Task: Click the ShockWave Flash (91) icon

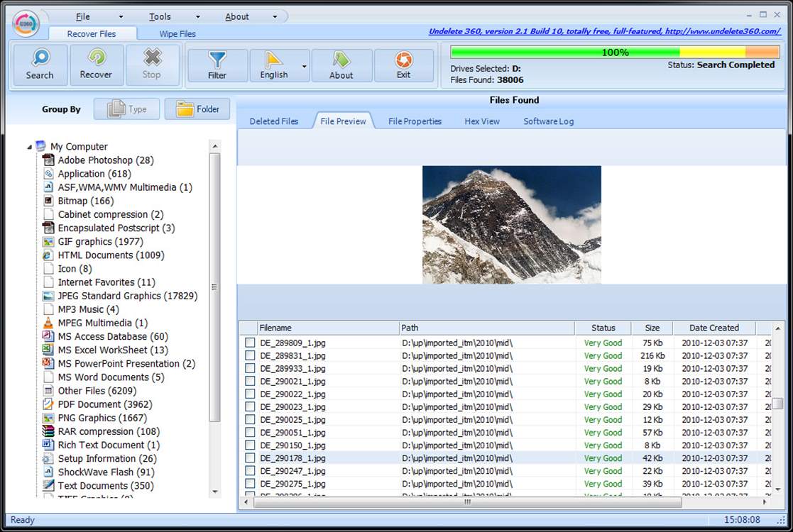Action: coord(48,472)
